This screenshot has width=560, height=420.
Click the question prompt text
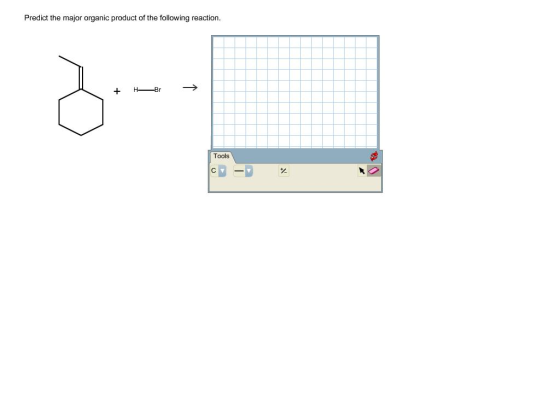(x=122, y=18)
